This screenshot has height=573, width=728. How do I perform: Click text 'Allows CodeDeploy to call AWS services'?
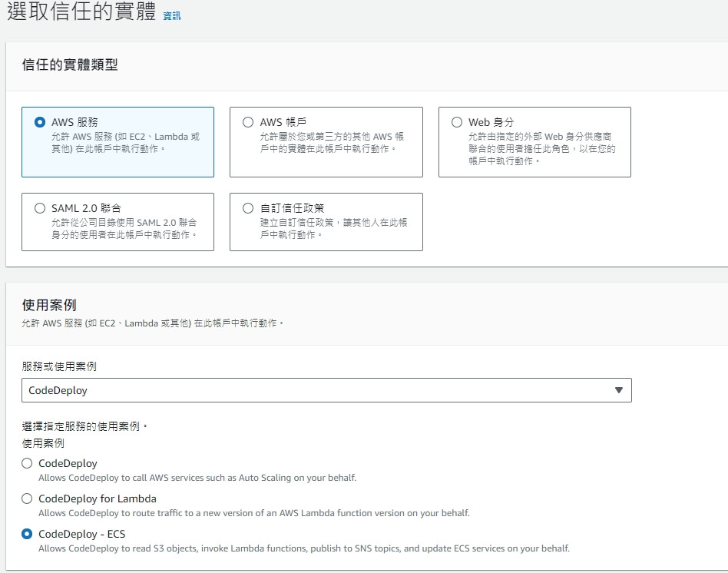(197, 477)
